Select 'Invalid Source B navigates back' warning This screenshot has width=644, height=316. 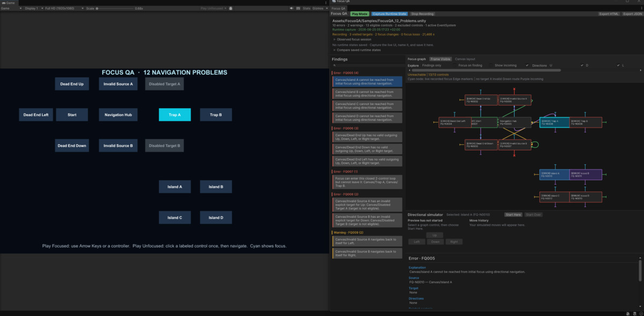(x=368, y=253)
